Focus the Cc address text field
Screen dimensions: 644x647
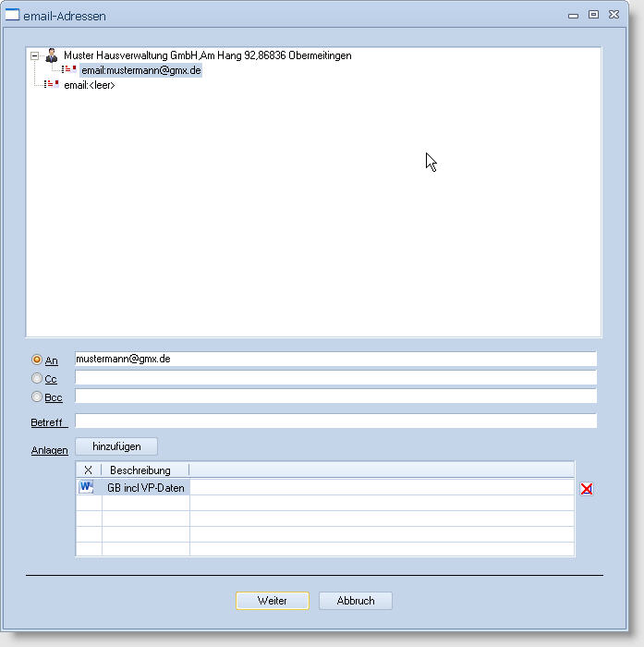pyautogui.click(x=335, y=378)
